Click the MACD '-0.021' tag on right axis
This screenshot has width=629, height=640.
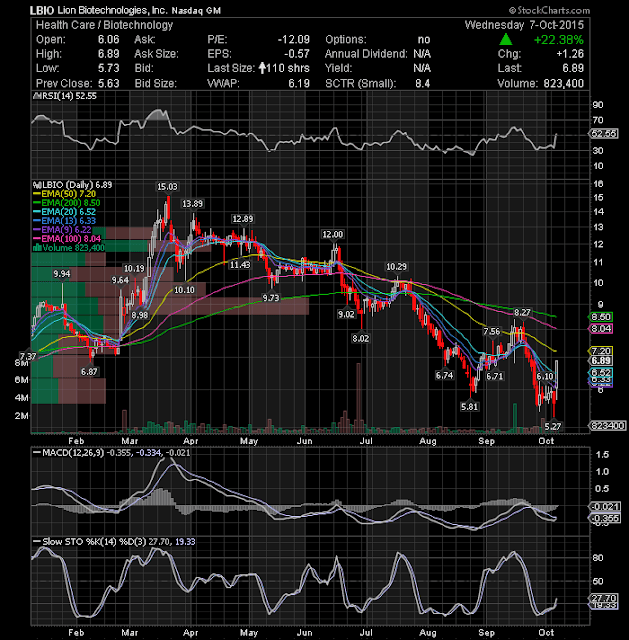point(605,507)
